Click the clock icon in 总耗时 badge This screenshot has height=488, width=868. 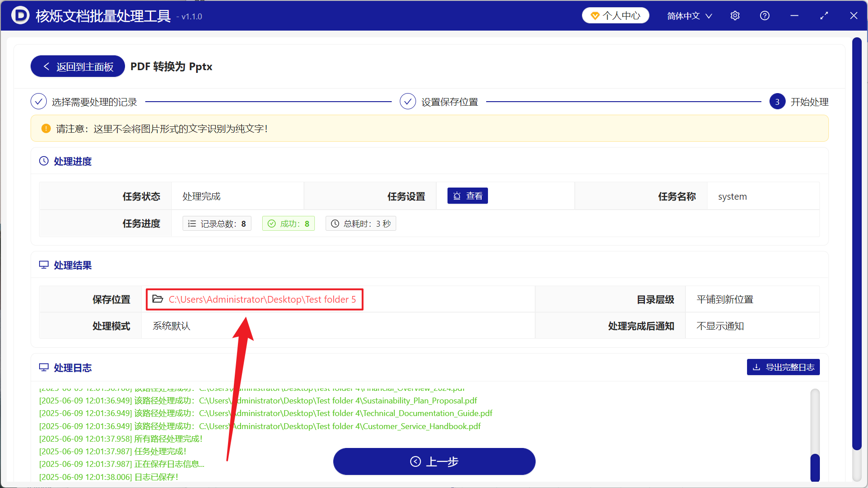[x=335, y=223]
